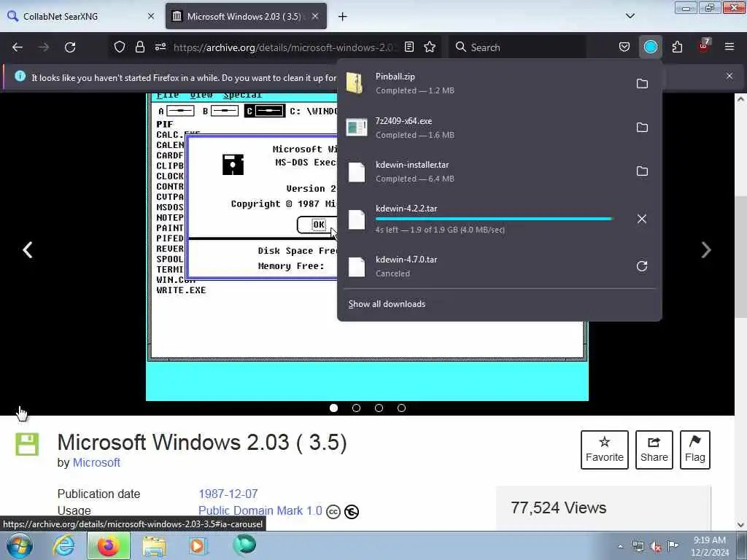Viewport: 747px width, 560px height.
Task: Bookmark this page with the star
Action: tap(430, 47)
